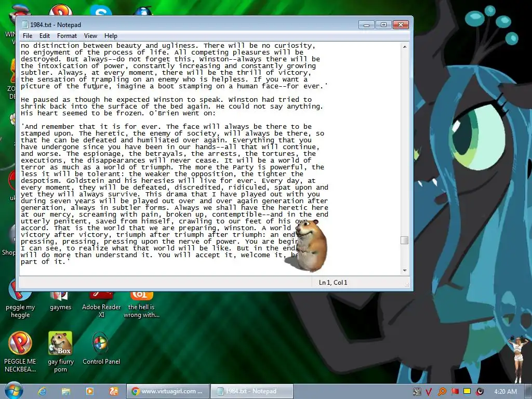The height and width of the screenshot is (399, 532).
Task: Click the first gray tray icon left of red V
Action: [417, 392]
